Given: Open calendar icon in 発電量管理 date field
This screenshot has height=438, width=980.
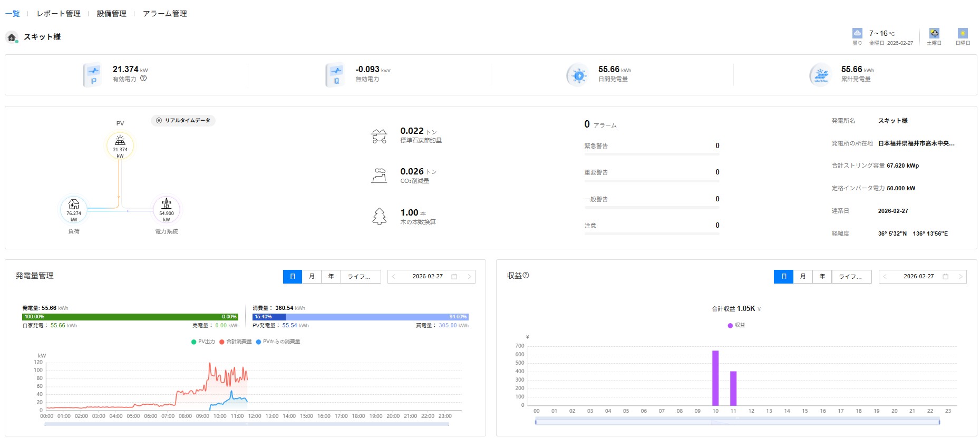Looking at the screenshot, I should 454,277.
